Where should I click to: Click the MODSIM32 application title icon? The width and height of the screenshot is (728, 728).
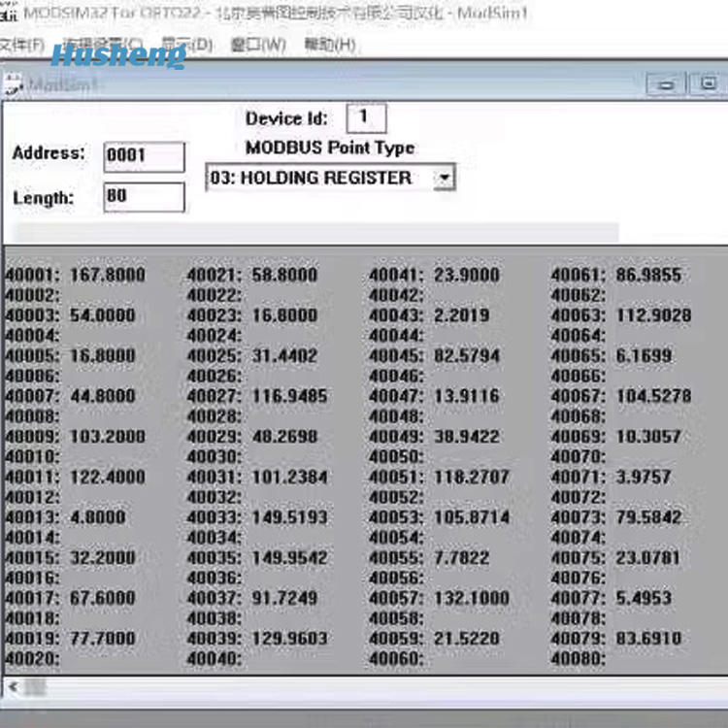pos(8,13)
